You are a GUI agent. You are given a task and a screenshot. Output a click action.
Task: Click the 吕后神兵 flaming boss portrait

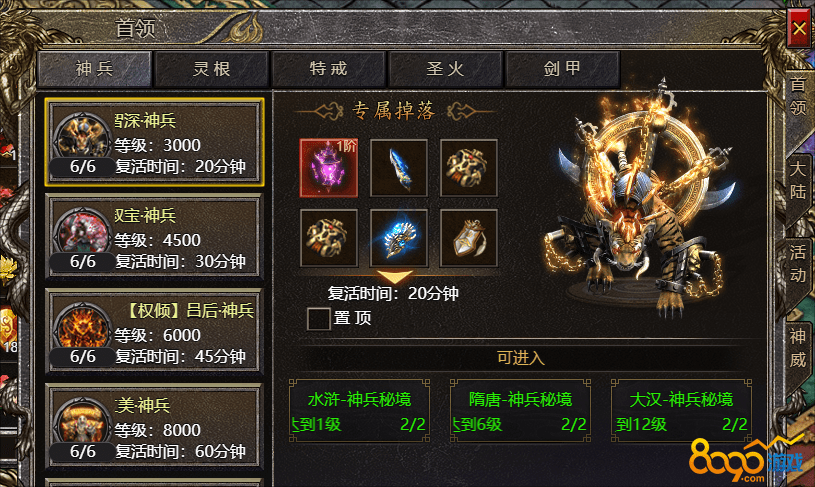pyautogui.click(x=82, y=329)
